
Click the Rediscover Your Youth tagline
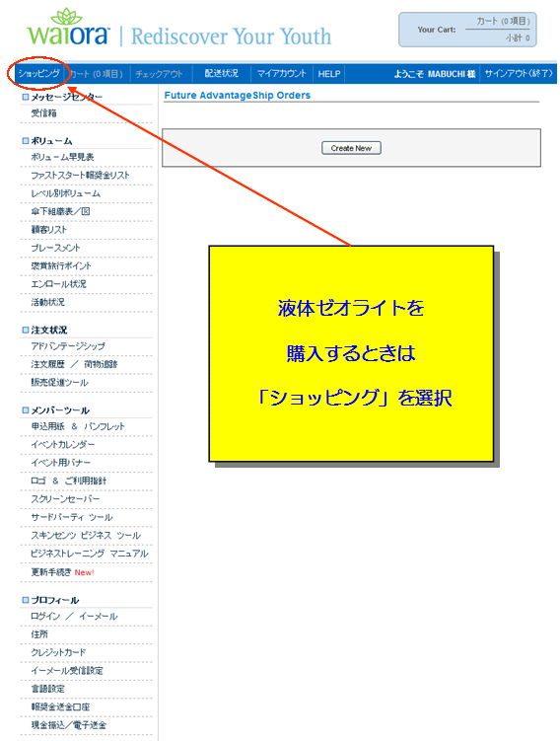[231, 37]
